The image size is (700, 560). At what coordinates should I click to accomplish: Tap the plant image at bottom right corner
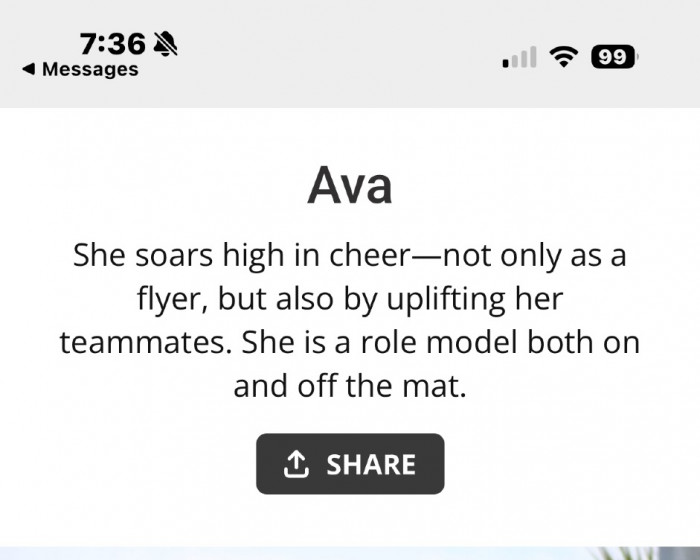(647, 554)
